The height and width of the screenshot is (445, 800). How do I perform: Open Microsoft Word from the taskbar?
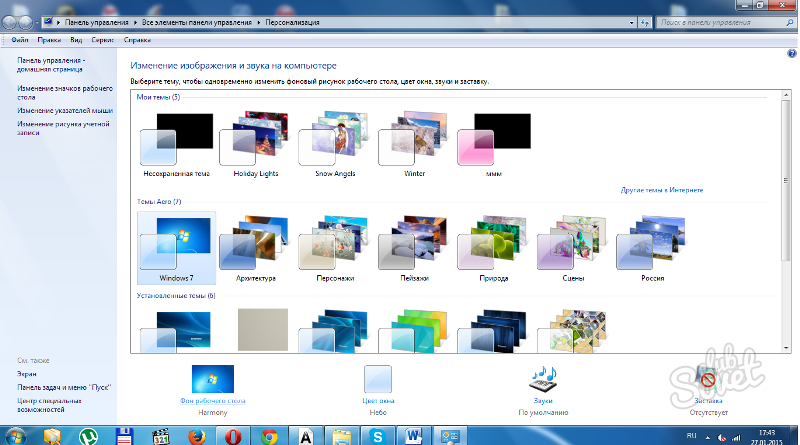click(412, 436)
